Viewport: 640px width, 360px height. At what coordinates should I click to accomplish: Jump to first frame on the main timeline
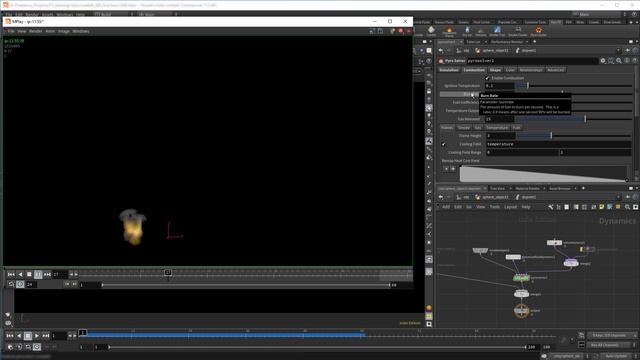[x=10, y=336]
